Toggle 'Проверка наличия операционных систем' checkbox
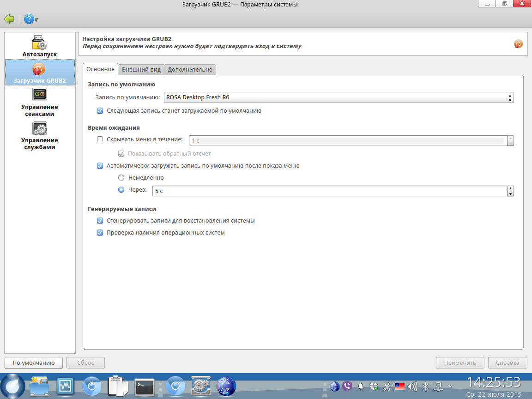Viewport: 532px width, 399px height. click(100, 232)
